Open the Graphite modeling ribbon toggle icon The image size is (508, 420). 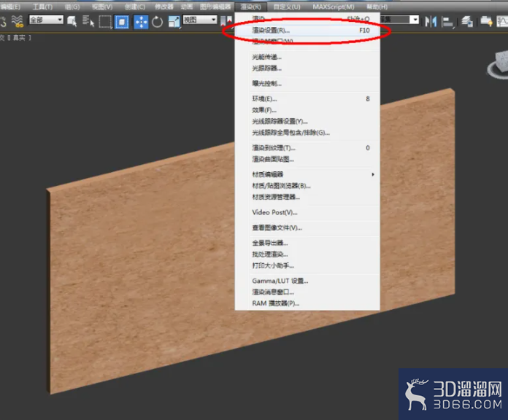486,21
